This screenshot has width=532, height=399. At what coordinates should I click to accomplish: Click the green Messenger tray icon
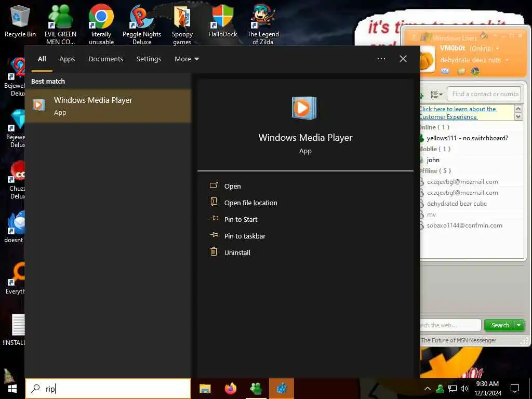click(x=440, y=389)
